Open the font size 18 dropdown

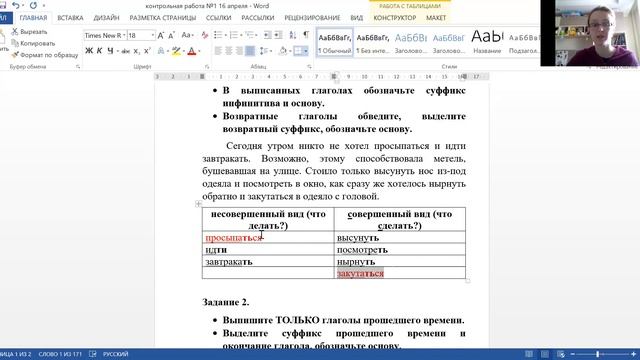153,36
